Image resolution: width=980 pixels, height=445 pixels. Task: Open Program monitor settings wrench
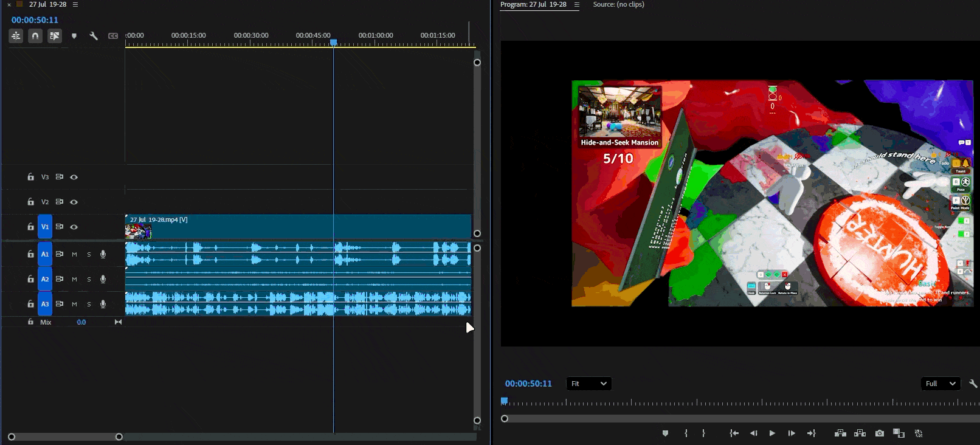[973, 384]
